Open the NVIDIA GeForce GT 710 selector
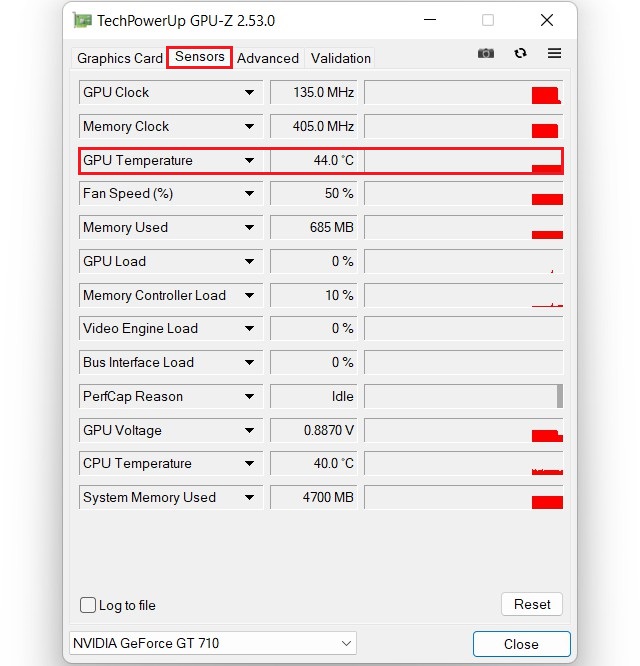640x666 pixels. point(213,643)
